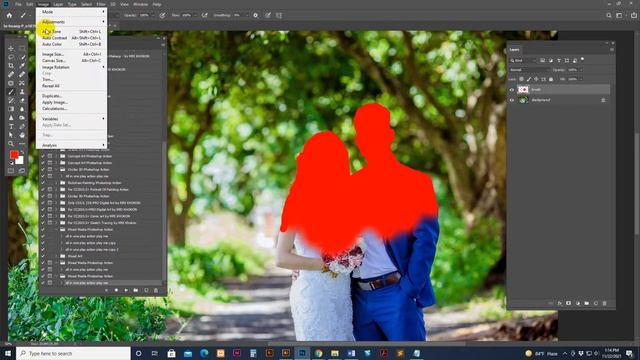Delete action with Actions panel trash icon
The height and width of the screenshot is (360, 640).
pos(156,290)
